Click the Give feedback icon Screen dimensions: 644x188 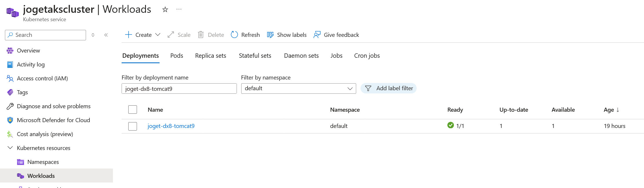317,35
